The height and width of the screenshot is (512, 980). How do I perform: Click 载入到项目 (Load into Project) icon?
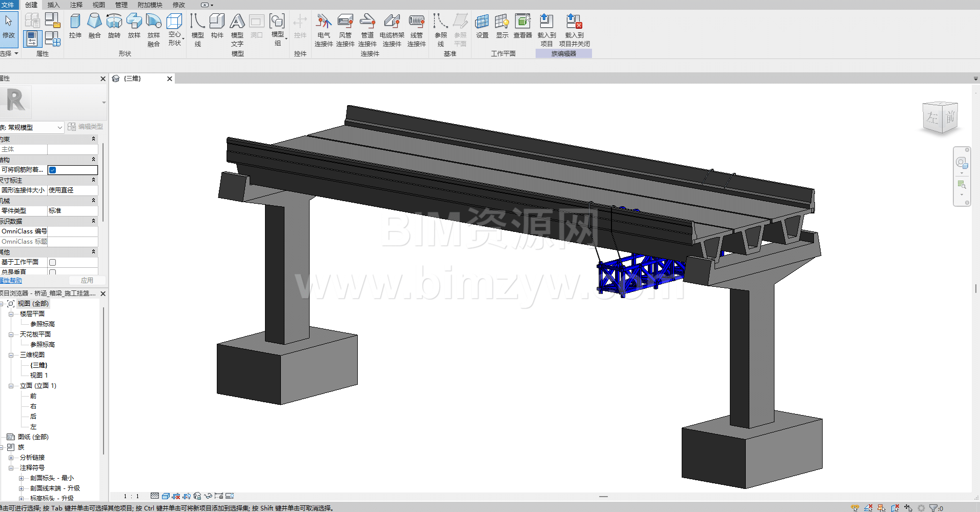(546, 30)
